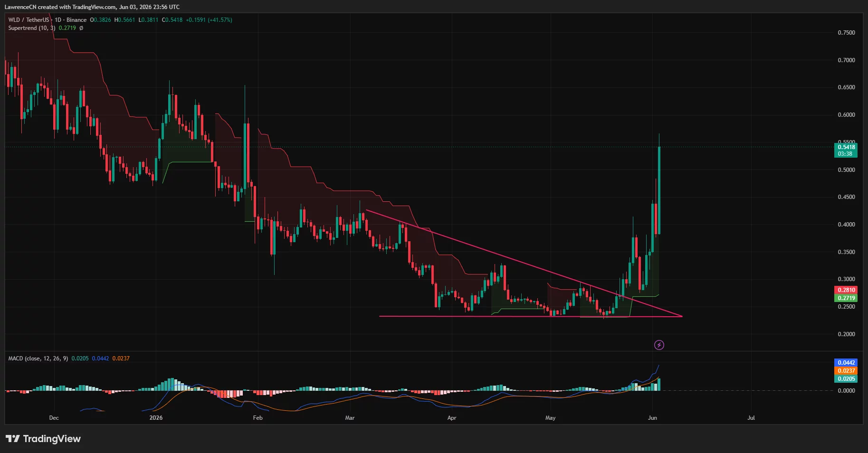The image size is (868, 453).
Task: Click the 0.6000 price axis label
Action: tap(846, 115)
